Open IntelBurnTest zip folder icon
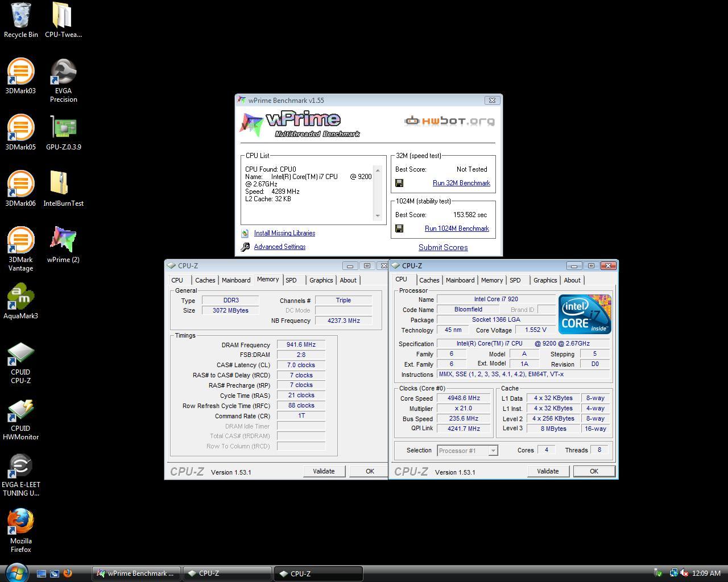 pyautogui.click(x=63, y=189)
